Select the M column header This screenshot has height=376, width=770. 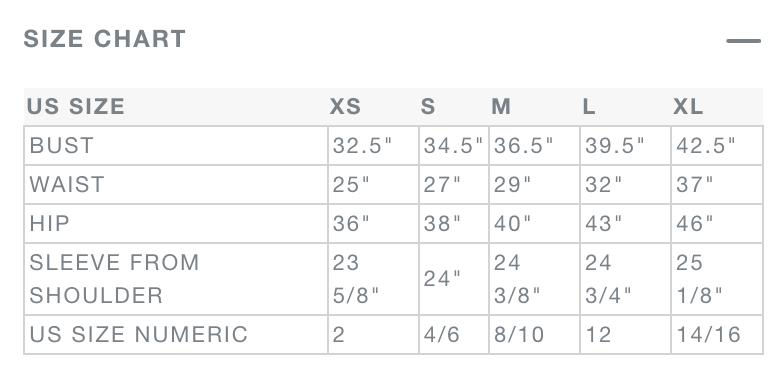click(501, 107)
